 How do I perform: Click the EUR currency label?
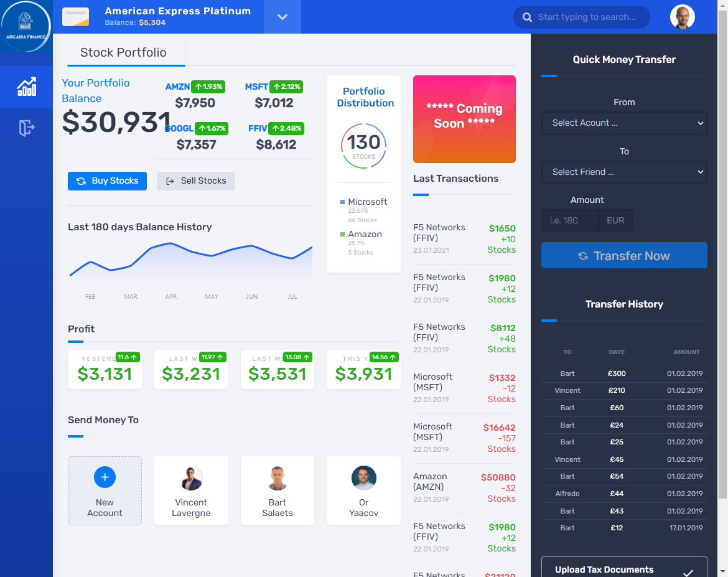[x=615, y=221]
